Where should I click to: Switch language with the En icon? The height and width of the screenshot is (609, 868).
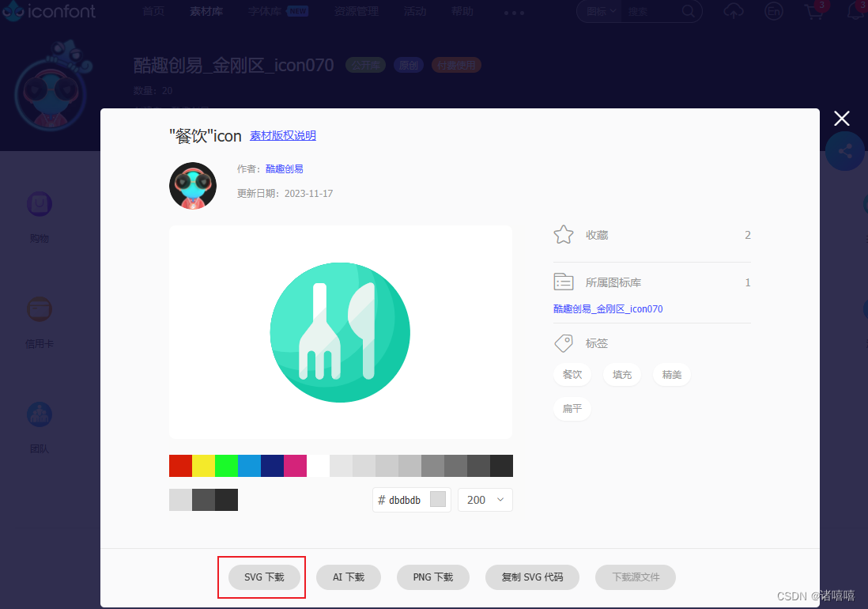(773, 11)
